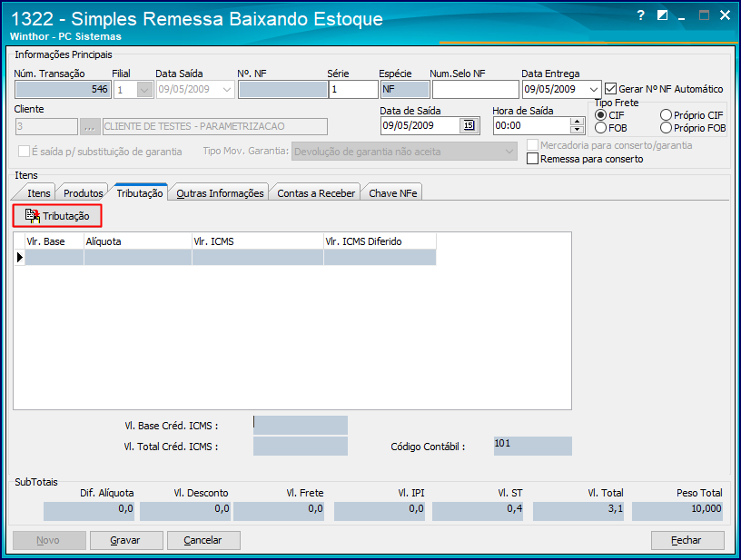Viewport: 741px width, 560px height.
Task: Expand Tipo Mov. Garantia dropdown
Action: pyautogui.click(x=509, y=152)
